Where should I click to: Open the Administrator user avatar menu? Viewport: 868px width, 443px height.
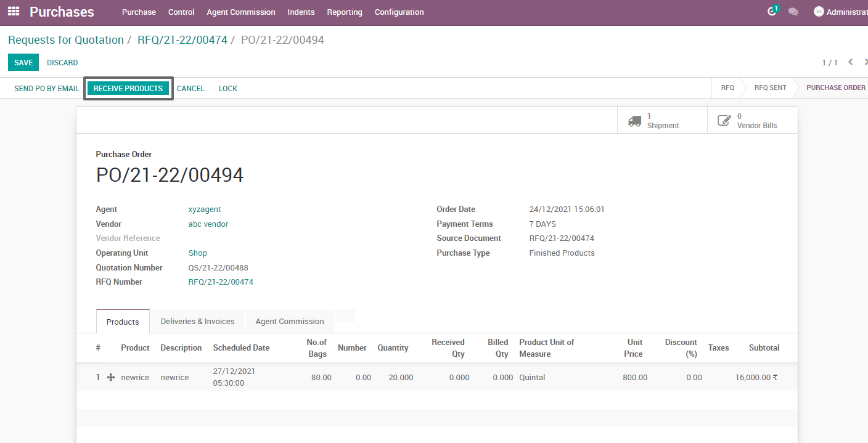point(819,11)
